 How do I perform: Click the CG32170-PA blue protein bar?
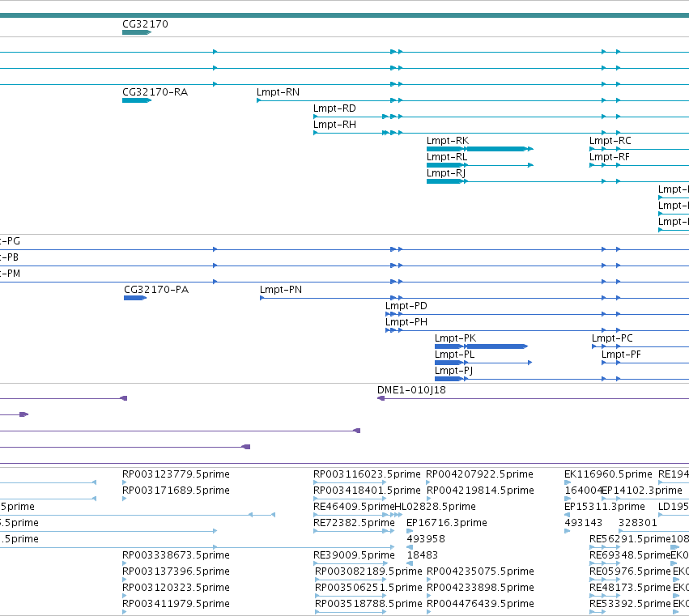pyautogui.click(x=135, y=299)
